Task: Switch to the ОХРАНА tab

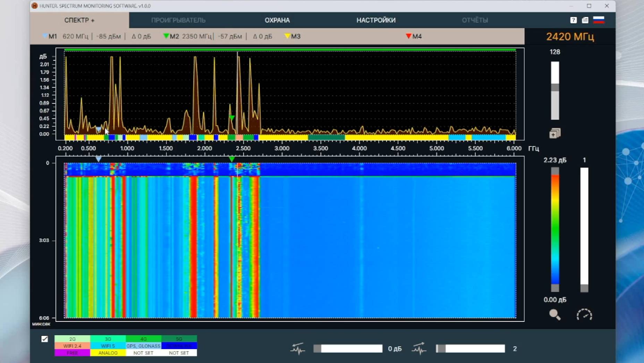Action: (277, 20)
